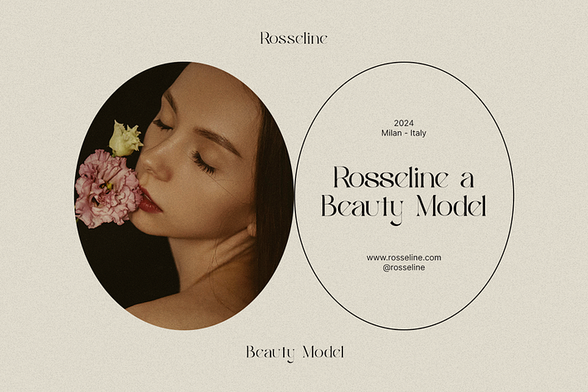Select the Milan - Italy location text
The height and width of the screenshot is (392, 588).
[404, 133]
